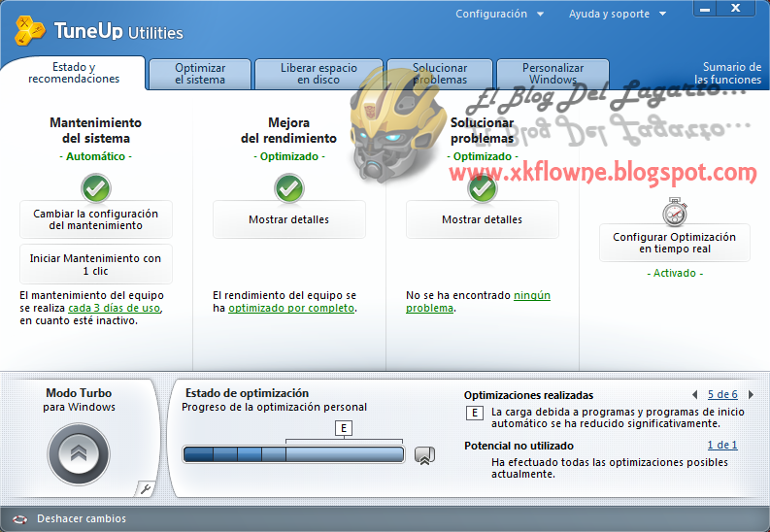Go to next optimization with right arrow
The height and width of the screenshot is (532, 770).
[751, 394]
